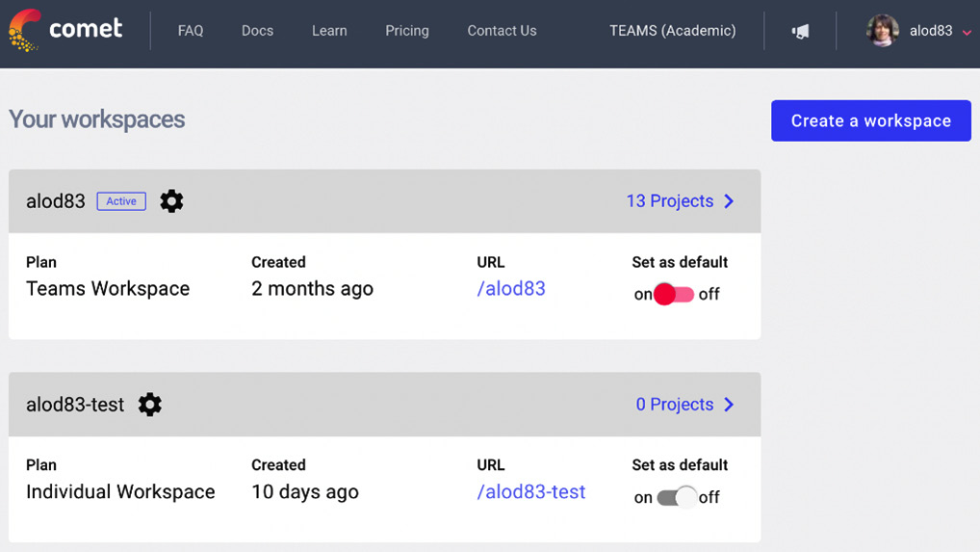Open settings gear for alod83 workspace
Image resolution: width=980 pixels, height=552 pixels.
pyautogui.click(x=171, y=201)
